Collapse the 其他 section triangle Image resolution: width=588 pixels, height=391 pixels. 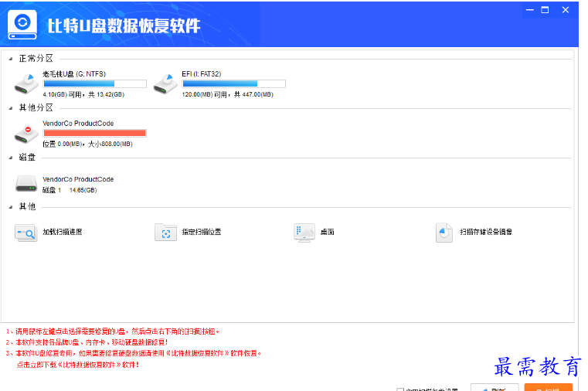(x=11, y=207)
